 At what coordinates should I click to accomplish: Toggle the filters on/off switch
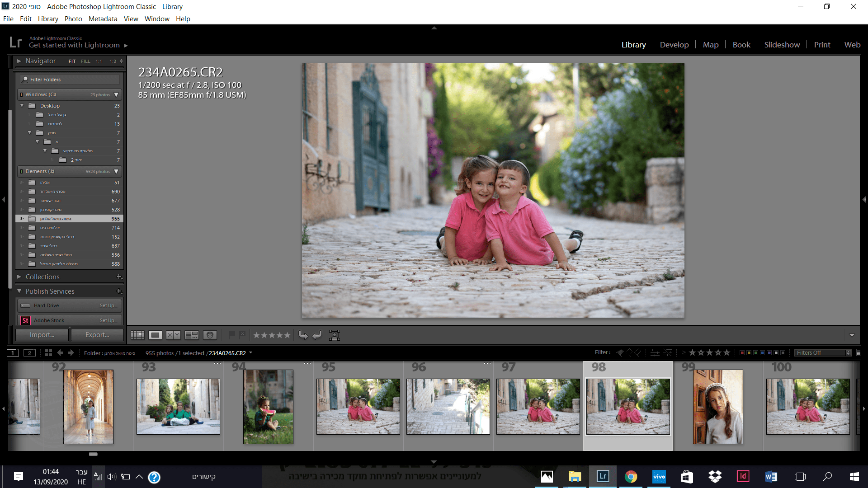(859, 353)
